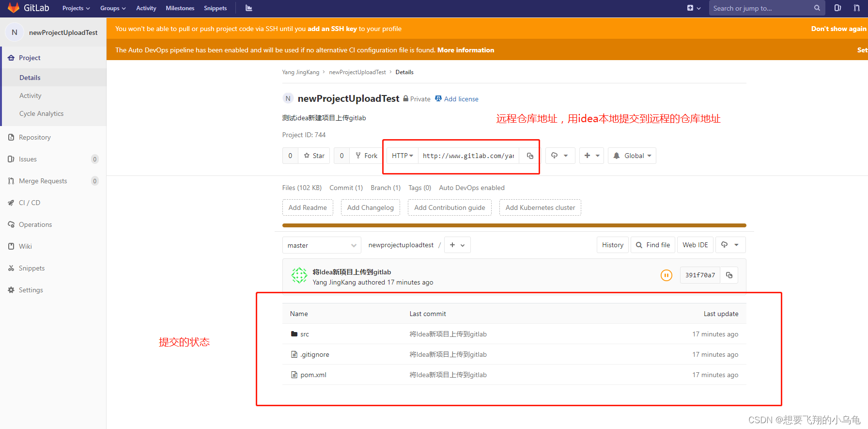
Task: Click the Find file button
Action: point(653,245)
